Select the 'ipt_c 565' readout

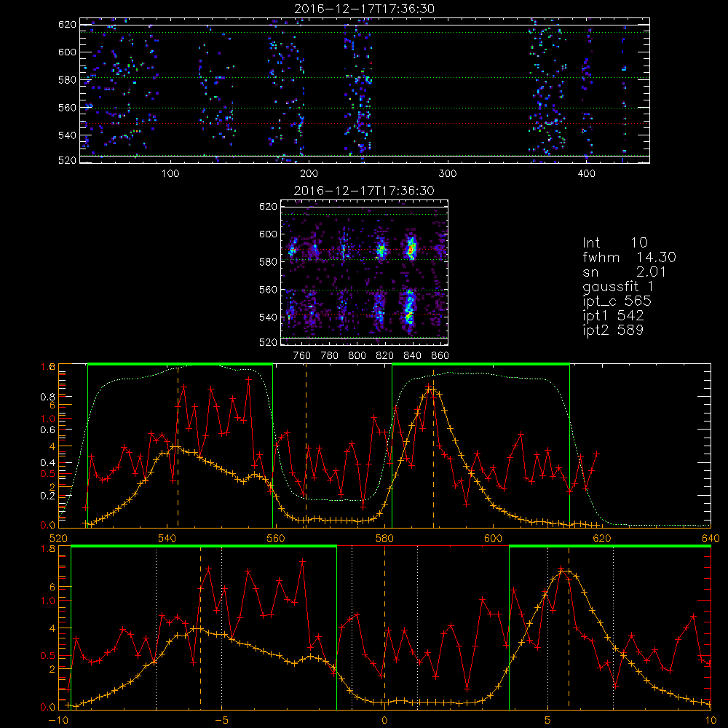tap(617, 301)
